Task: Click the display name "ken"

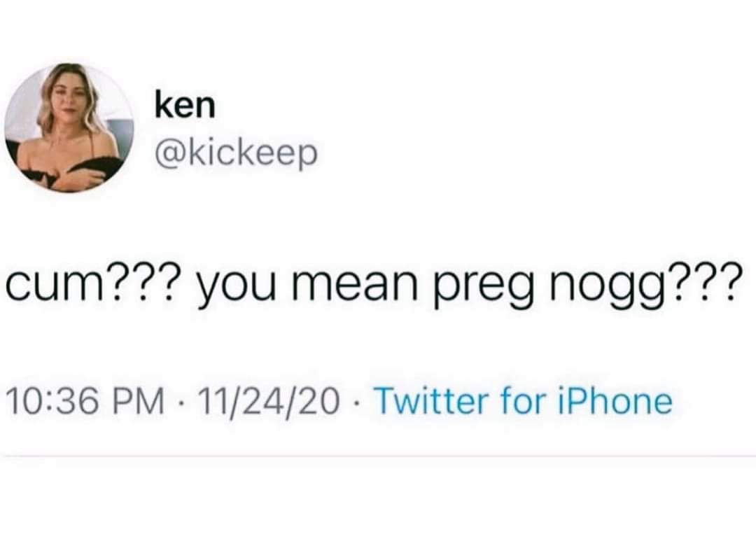Action: (185, 106)
